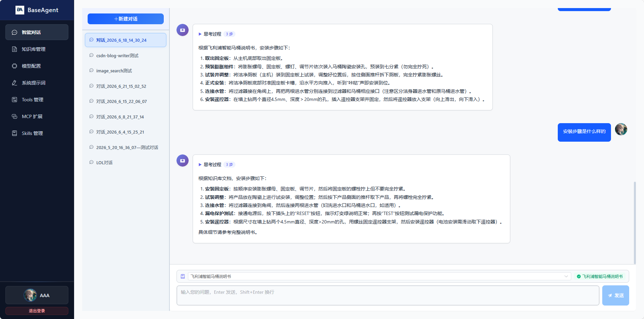This screenshot has height=319, width=644.
Task: Click the AAA user profile card
Action: 37,295
